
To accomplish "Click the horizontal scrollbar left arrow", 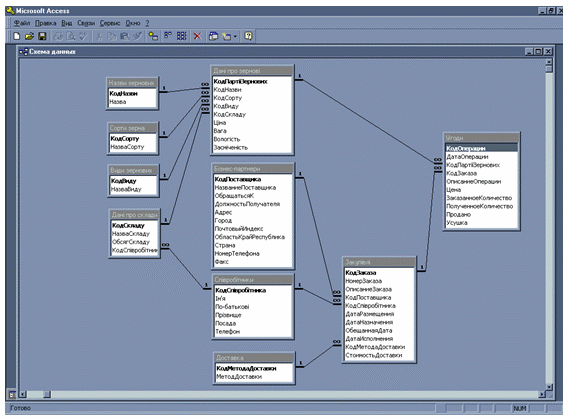I will click(23, 395).
